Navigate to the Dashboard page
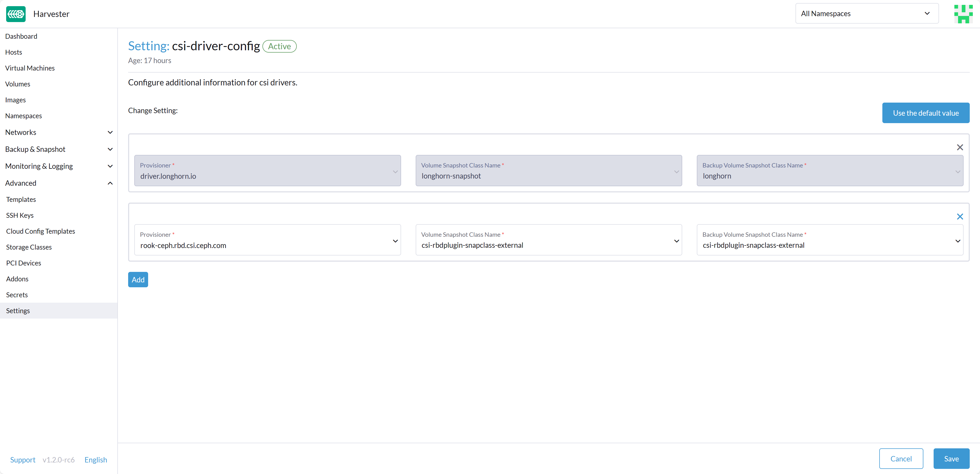This screenshot has height=474, width=980. (21, 36)
